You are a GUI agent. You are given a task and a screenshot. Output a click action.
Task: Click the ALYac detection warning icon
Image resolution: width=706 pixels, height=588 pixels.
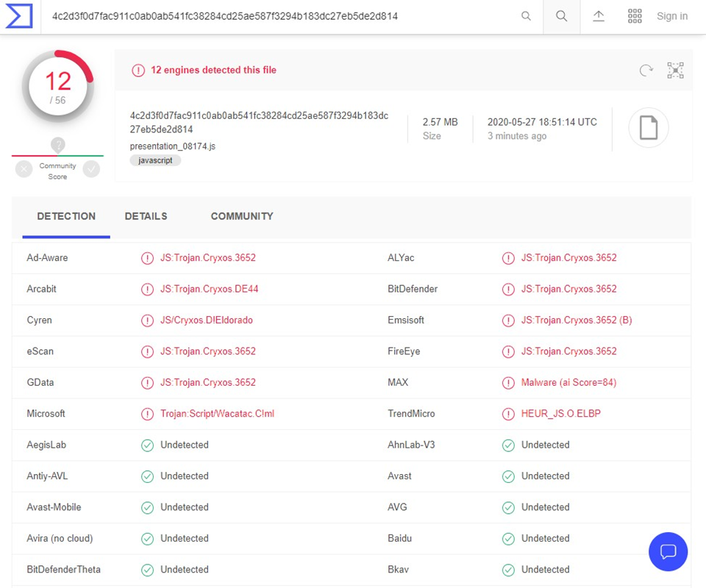[x=508, y=258]
